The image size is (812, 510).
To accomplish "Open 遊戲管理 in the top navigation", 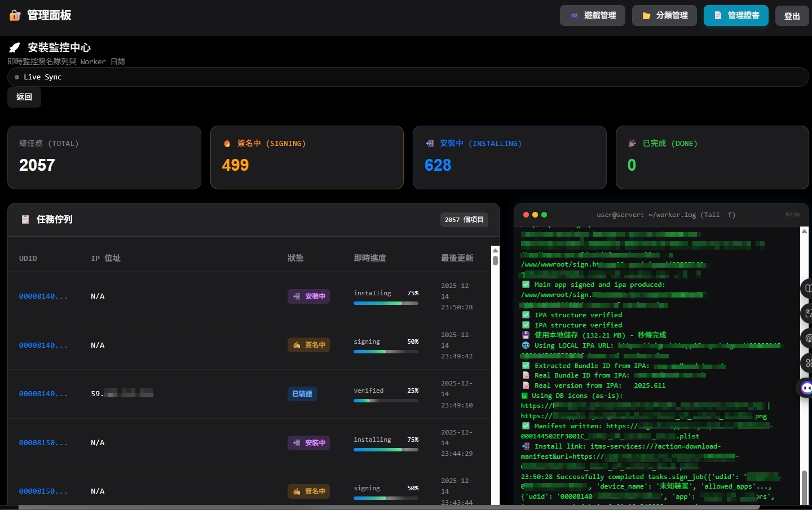I will (592, 16).
